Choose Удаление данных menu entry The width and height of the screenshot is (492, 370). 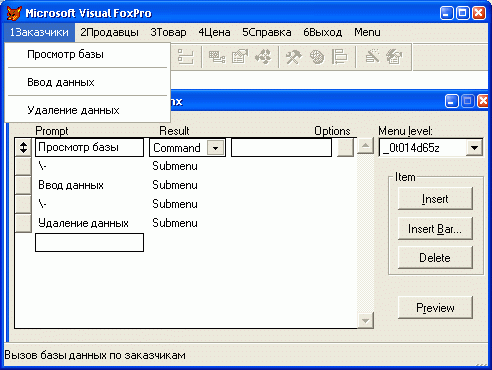[x=73, y=110]
